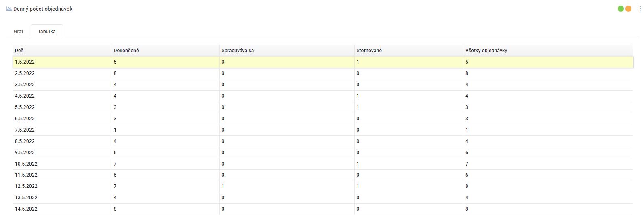Click the widget title Denný počet objednávok
Viewport: 644px width, 215px height.
[x=43, y=9]
